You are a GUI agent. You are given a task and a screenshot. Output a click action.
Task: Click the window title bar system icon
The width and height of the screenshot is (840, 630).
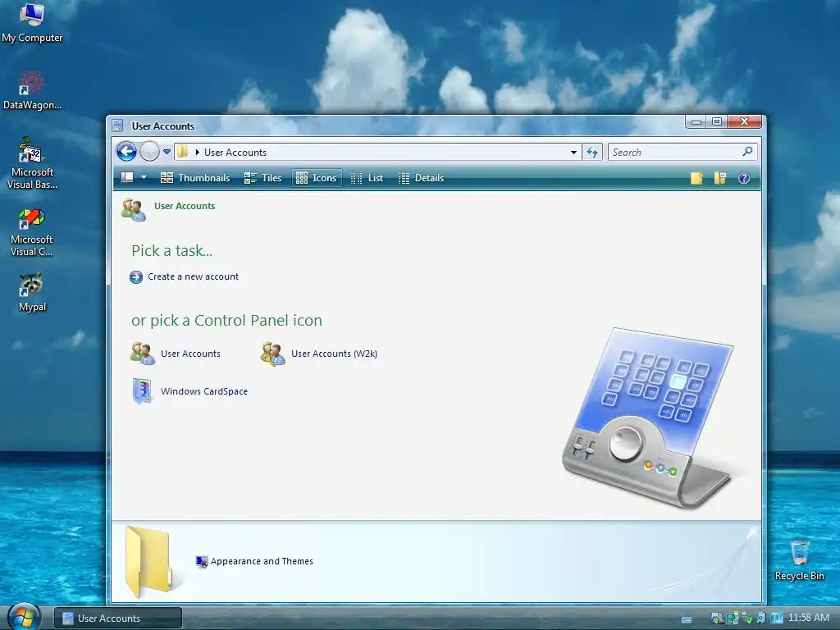pos(118,126)
